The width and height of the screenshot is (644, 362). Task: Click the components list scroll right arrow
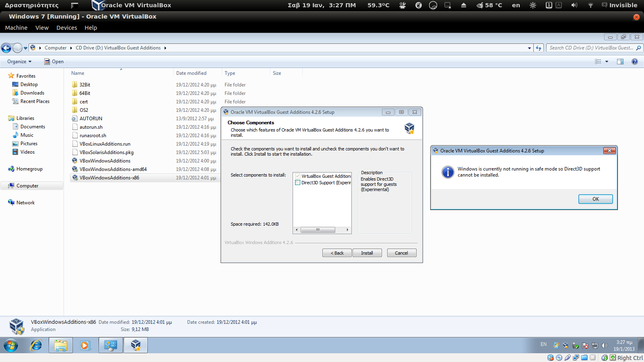click(x=348, y=230)
